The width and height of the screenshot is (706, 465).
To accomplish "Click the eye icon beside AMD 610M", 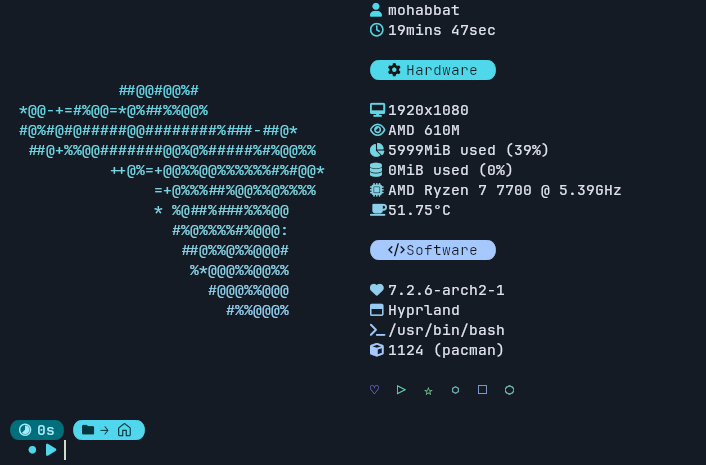I will point(377,130).
